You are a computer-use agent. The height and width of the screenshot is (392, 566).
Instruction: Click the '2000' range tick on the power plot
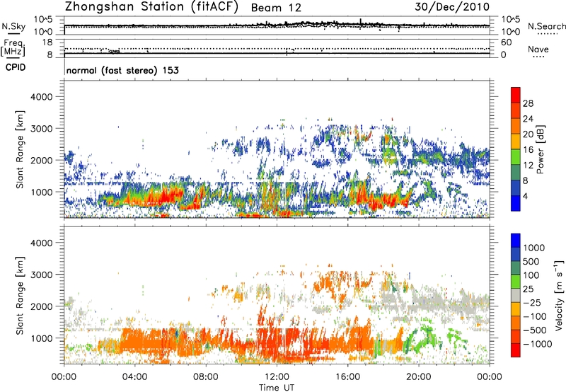click(x=41, y=160)
